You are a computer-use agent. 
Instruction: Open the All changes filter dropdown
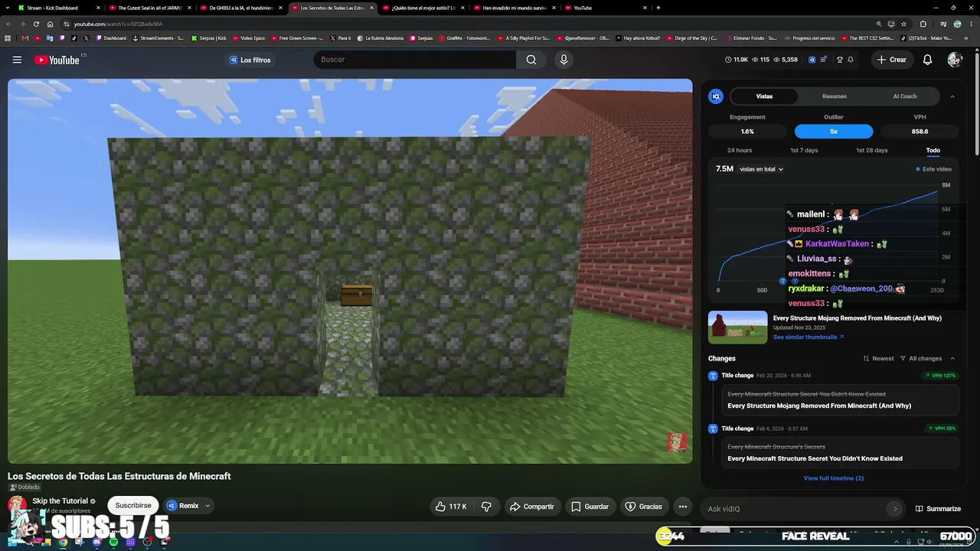[x=921, y=359]
